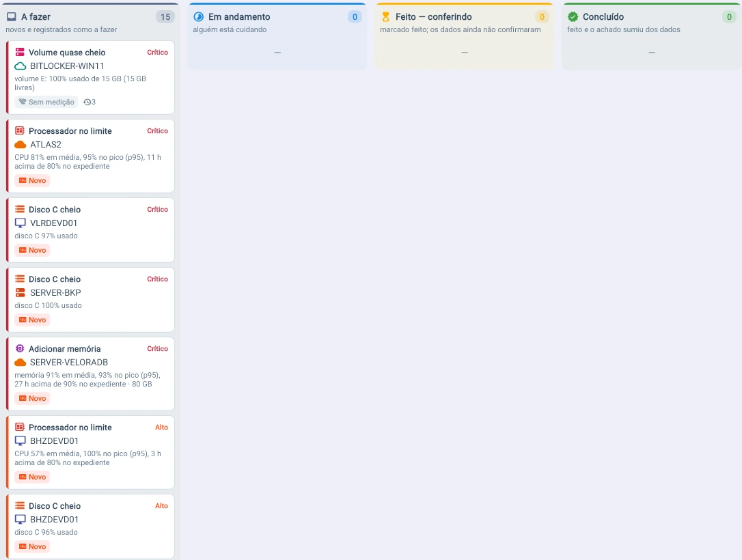742x560 pixels.
Task: Click the Sem medição badge
Action: click(46, 102)
